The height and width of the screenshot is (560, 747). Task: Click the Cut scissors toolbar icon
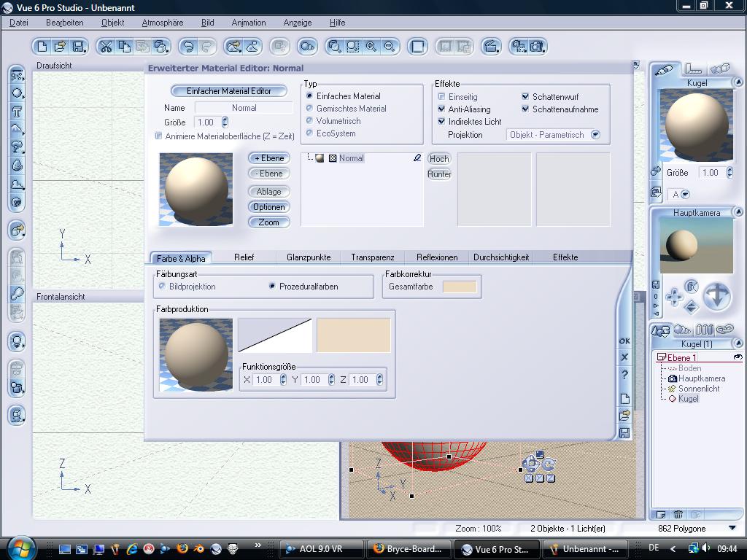(106, 47)
